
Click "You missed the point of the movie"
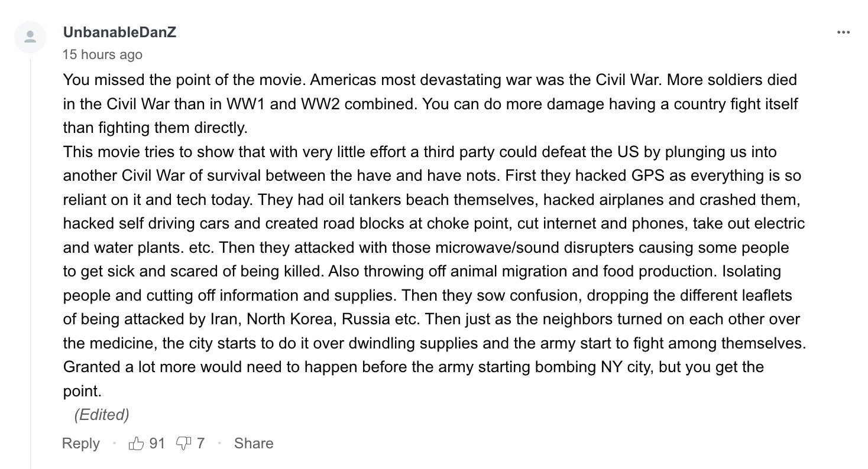(x=184, y=80)
